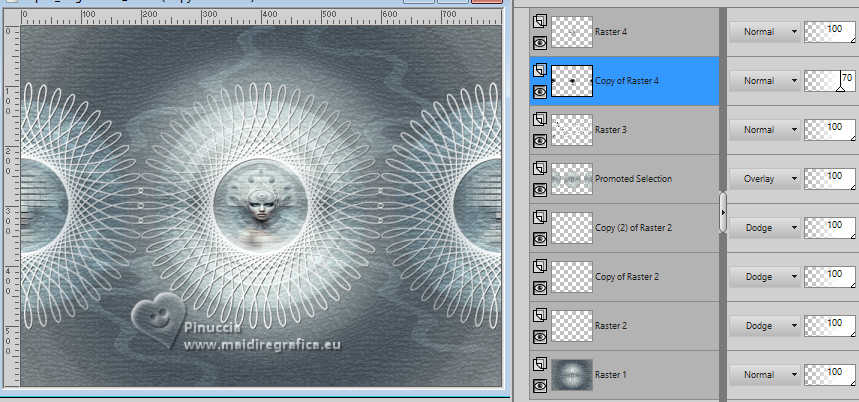Select the layer named Raster 4
The width and height of the screenshot is (859, 402).
(x=611, y=32)
